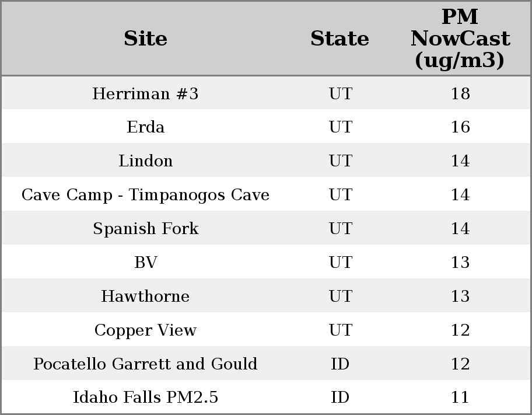
Task: Click Herriman #3 NowCast value 18
Action: coord(460,93)
